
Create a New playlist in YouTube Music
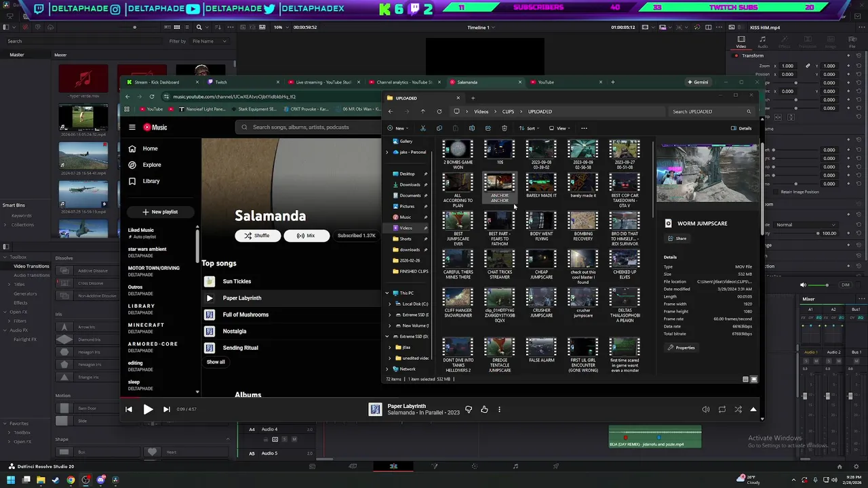tap(160, 212)
